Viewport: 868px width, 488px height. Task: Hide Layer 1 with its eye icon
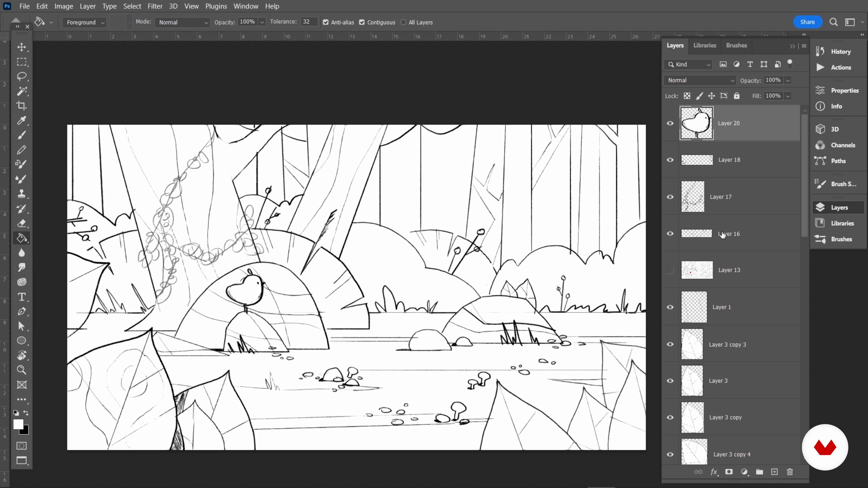[x=670, y=307]
